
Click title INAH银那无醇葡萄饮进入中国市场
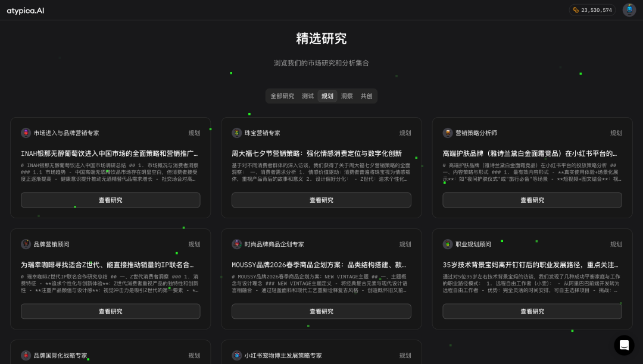(x=110, y=153)
